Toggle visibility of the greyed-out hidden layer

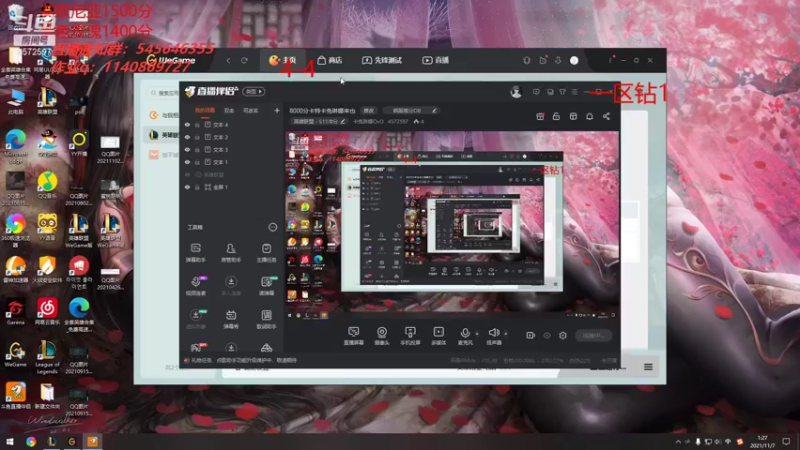(x=187, y=174)
